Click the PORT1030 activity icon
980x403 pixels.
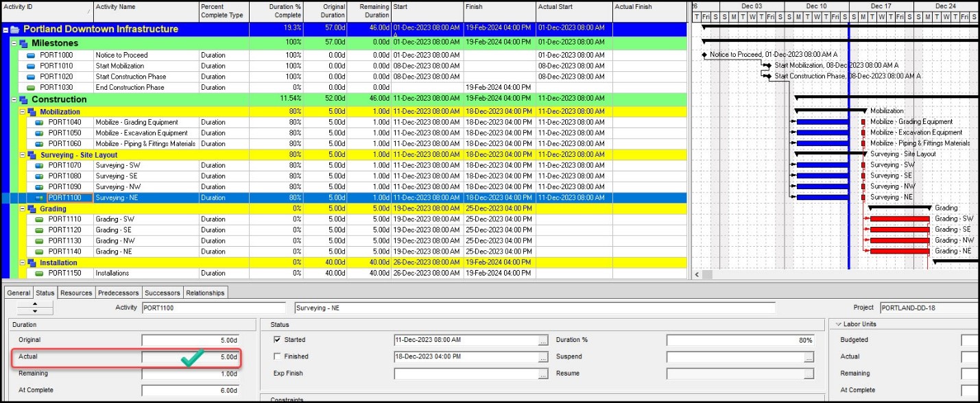(31, 88)
